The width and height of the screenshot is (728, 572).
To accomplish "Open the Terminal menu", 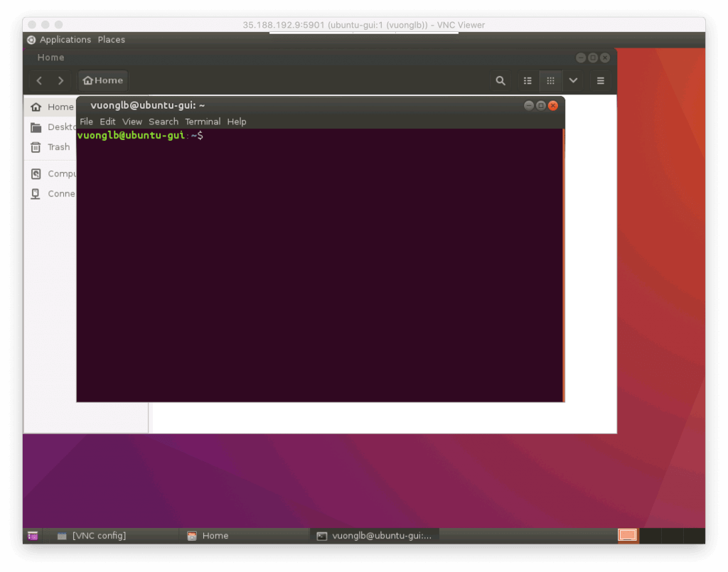I will click(203, 122).
